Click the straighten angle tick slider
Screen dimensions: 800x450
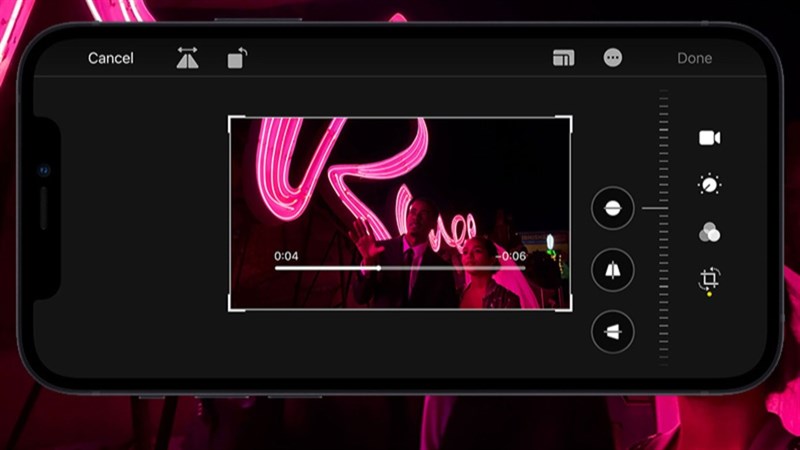tap(663, 227)
